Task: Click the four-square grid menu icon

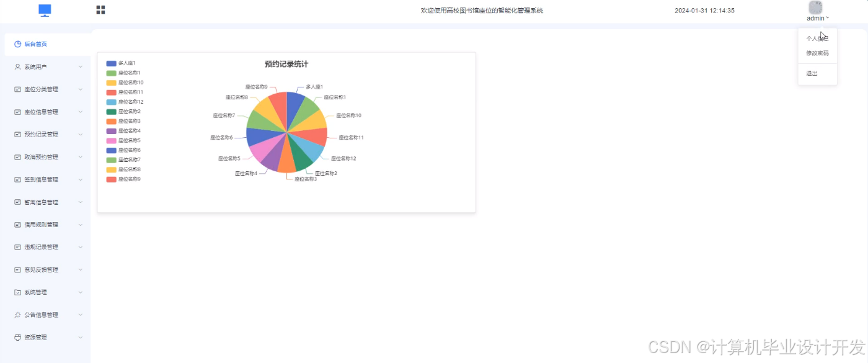Action: [x=100, y=10]
